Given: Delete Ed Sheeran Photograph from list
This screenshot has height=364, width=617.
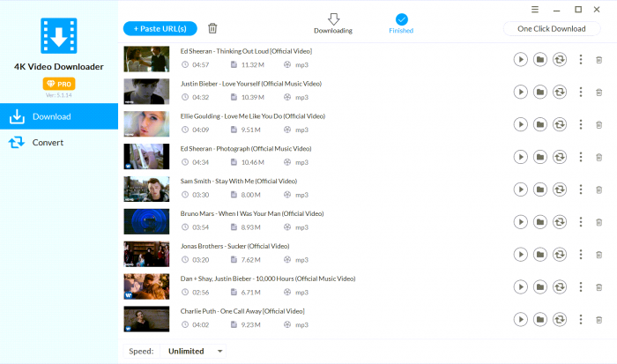Looking at the screenshot, I should point(599,157).
